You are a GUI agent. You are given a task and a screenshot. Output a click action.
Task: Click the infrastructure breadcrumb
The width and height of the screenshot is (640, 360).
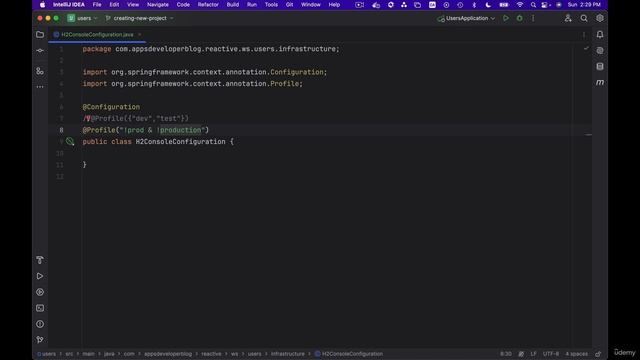(x=288, y=354)
